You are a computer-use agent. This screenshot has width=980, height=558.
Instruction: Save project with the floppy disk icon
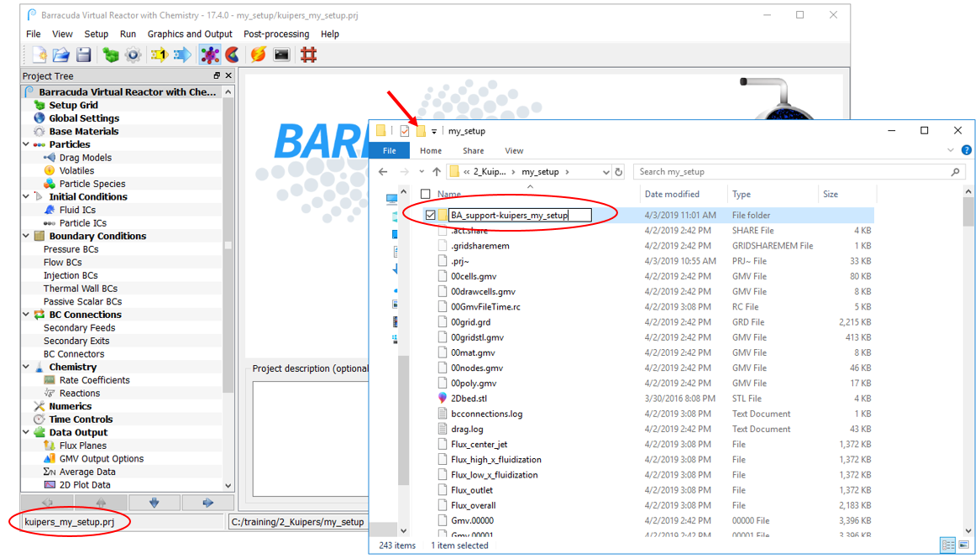click(x=84, y=55)
